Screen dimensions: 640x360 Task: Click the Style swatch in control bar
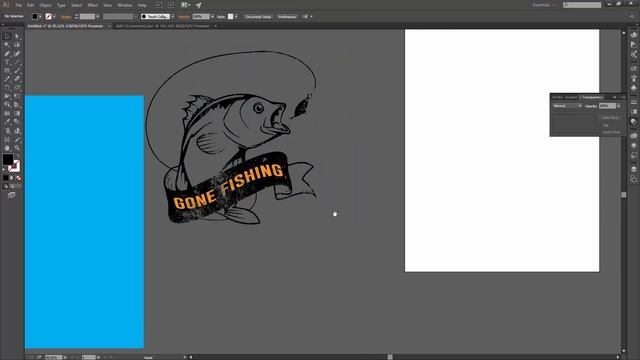pos(231,17)
